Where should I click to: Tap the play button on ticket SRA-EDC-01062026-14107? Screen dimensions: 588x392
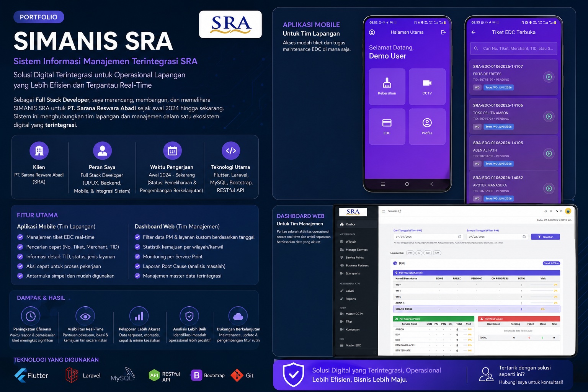(x=549, y=77)
